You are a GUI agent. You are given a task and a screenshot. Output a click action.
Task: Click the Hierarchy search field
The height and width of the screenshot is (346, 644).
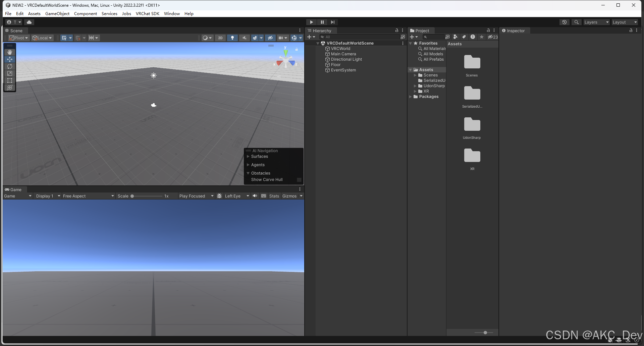coord(360,37)
